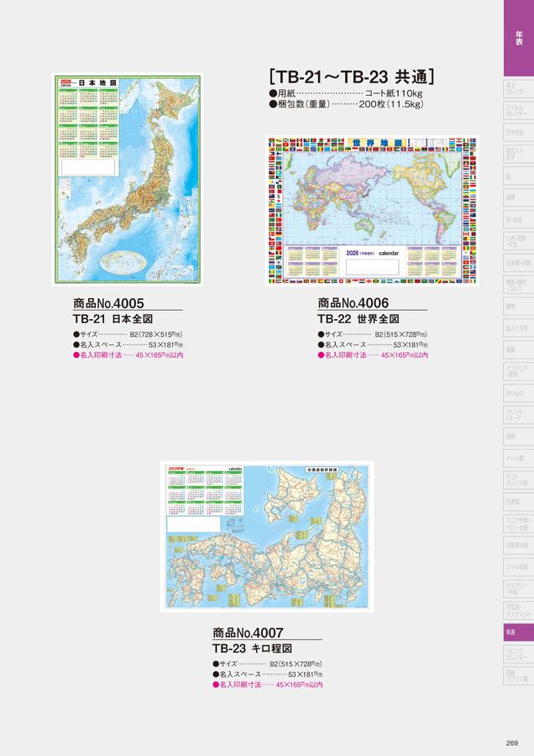The image size is (534, 756).
Task: Click the pink 名入印刷寸法 line under TB-22
Action: pyautogui.click(x=373, y=355)
